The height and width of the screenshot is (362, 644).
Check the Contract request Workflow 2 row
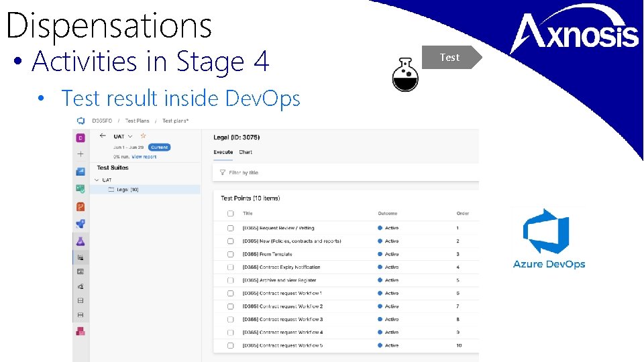(x=230, y=306)
